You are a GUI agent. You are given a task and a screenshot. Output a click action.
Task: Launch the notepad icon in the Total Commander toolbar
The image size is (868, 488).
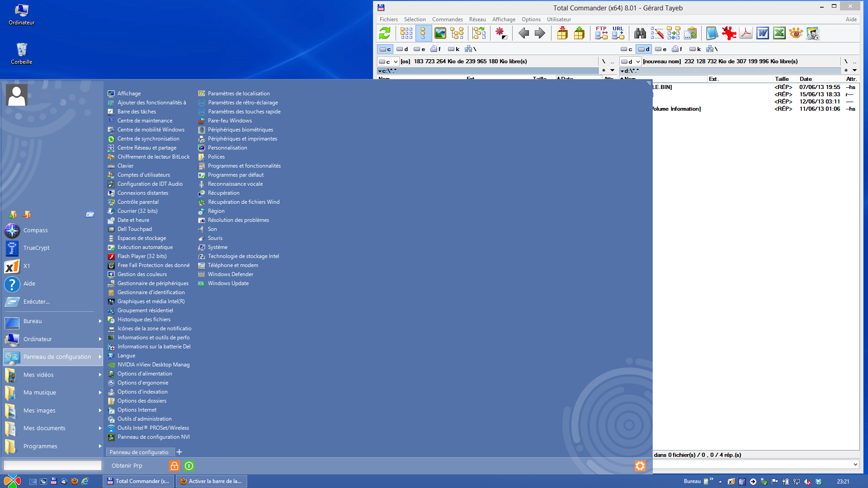pos(712,33)
